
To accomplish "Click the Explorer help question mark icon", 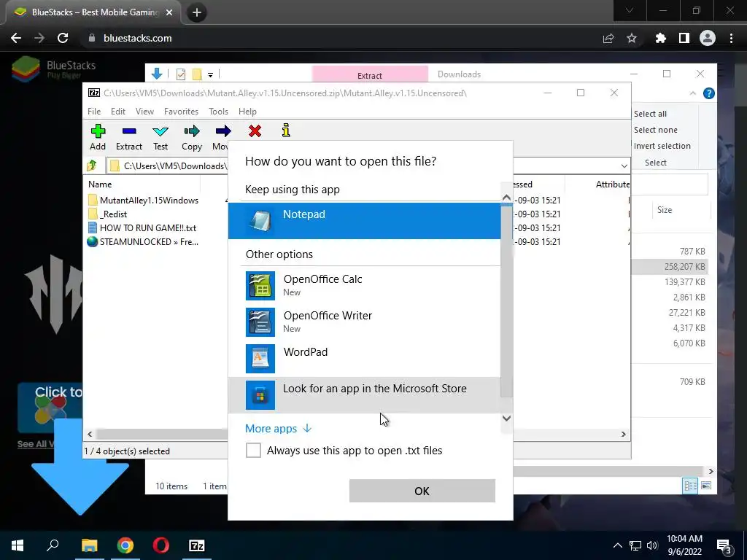I will 709,93.
